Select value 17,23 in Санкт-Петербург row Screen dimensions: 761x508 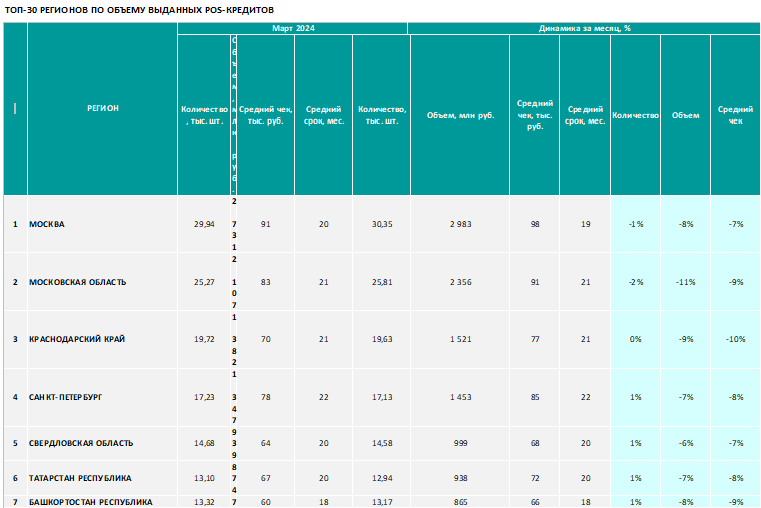204,397
